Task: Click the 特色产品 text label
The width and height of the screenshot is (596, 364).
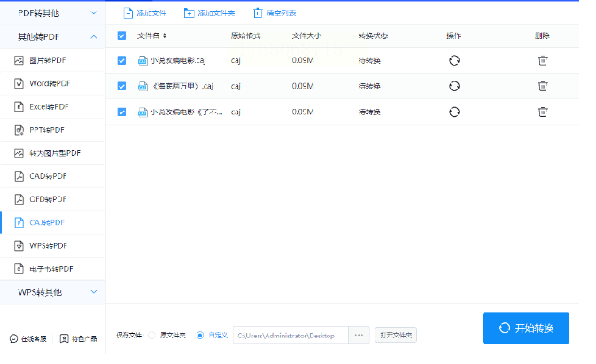Action: pyautogui.click(x=84, y=338)
